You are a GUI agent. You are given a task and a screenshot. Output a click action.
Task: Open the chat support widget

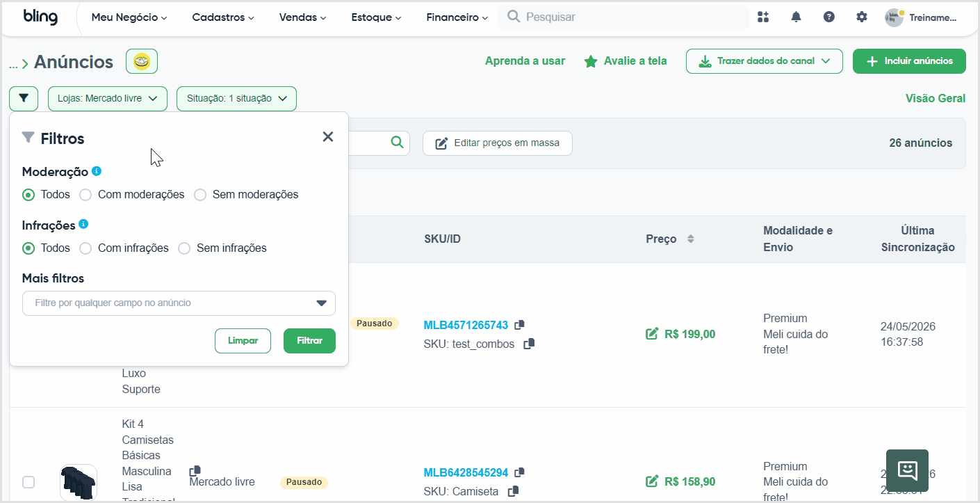pyautogui.click(x=907, y=470)
